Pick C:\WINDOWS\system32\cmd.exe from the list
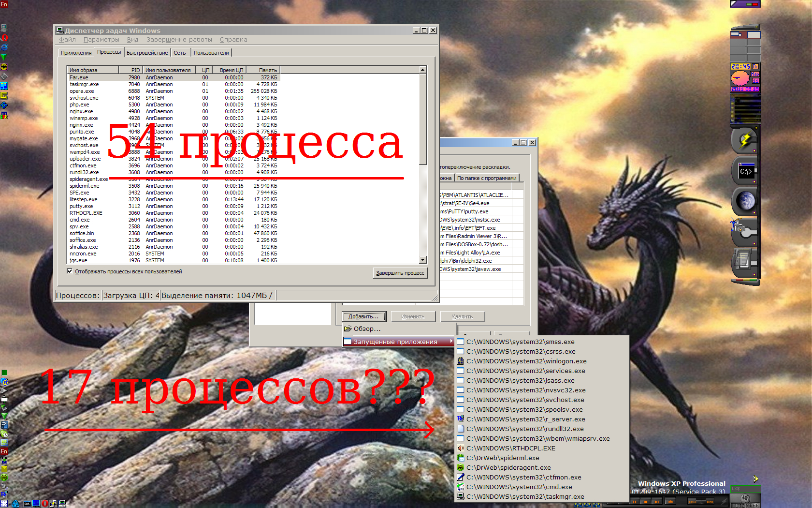This screenshot has width=812, height=508. [541, 487]
